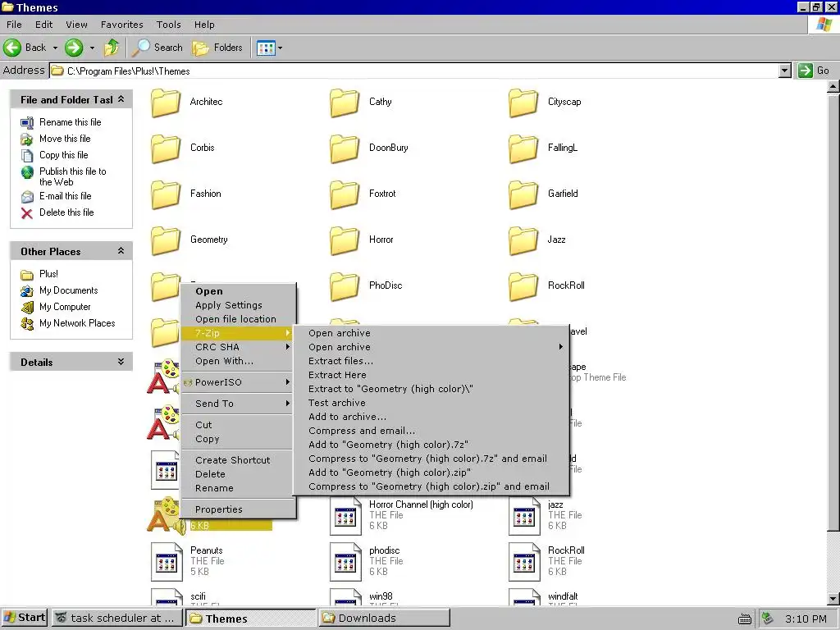840x630 pixels.
Task: Click E-mail this file link
Action: 66,196
